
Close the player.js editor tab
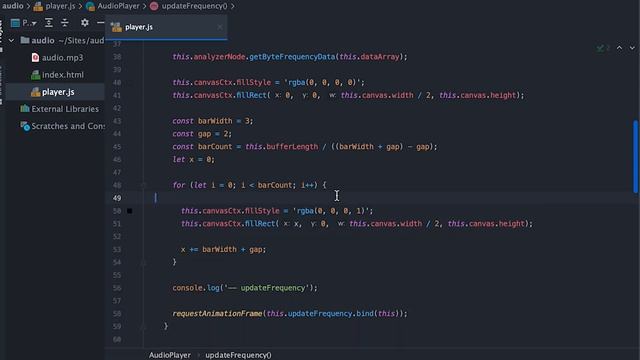tap(220, 27)
